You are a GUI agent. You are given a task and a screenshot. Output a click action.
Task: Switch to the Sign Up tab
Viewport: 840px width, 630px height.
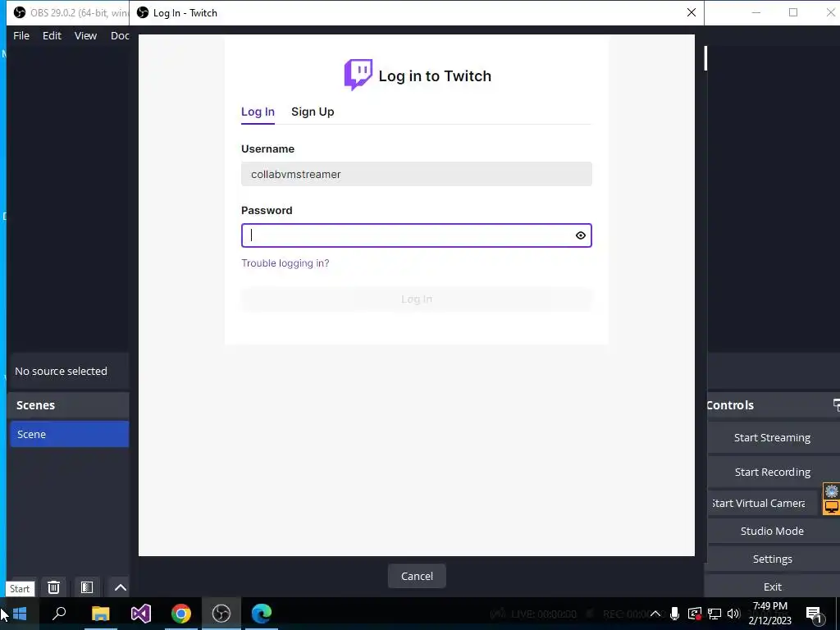click(313, 112)
